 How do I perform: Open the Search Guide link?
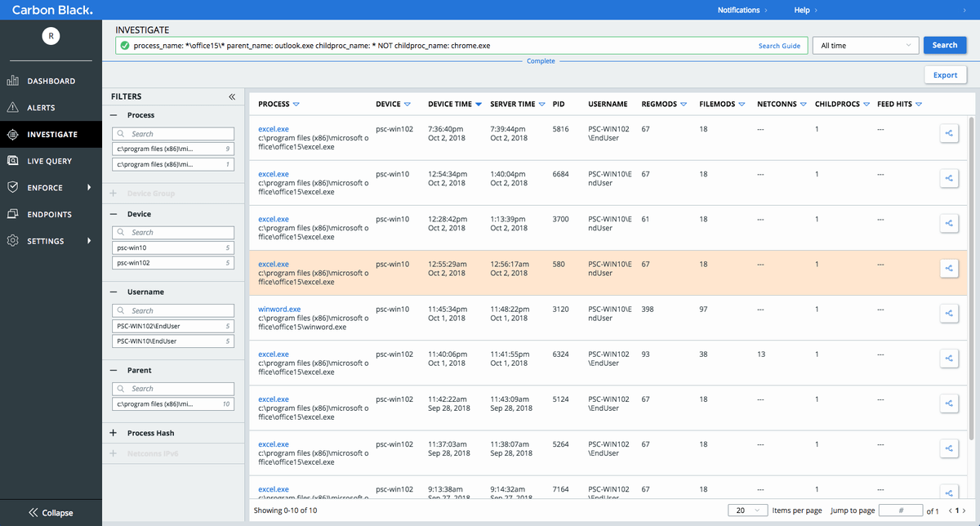click(779, 46)
